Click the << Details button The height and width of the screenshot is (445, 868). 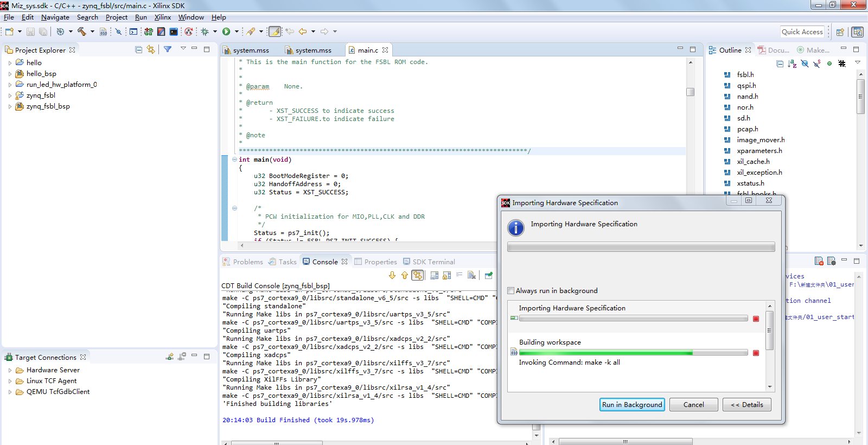coord(746,404)
